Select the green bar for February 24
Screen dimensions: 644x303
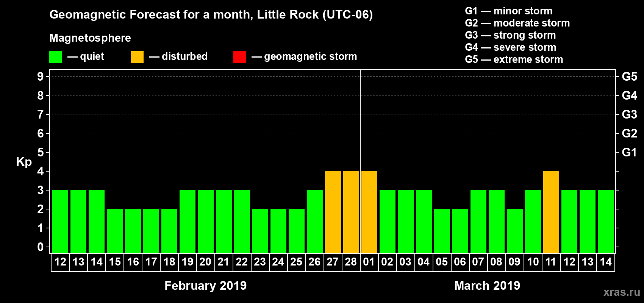[278, 231]
